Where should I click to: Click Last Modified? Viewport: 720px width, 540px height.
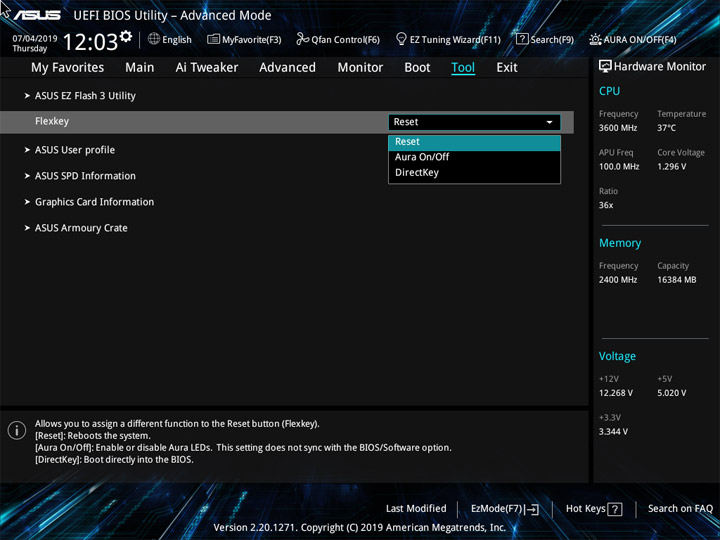(x=416, y=509)
